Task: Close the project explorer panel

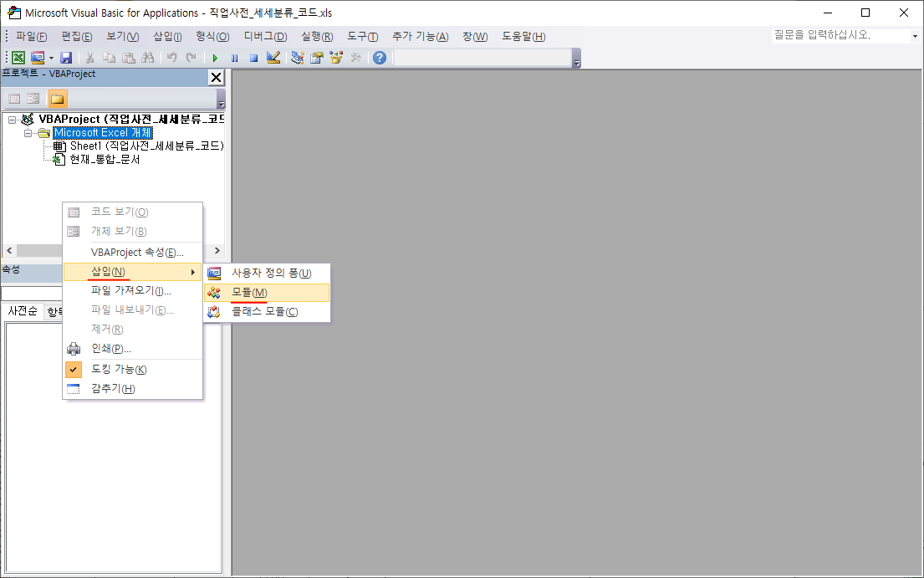Action: click(x=217, y=77)
